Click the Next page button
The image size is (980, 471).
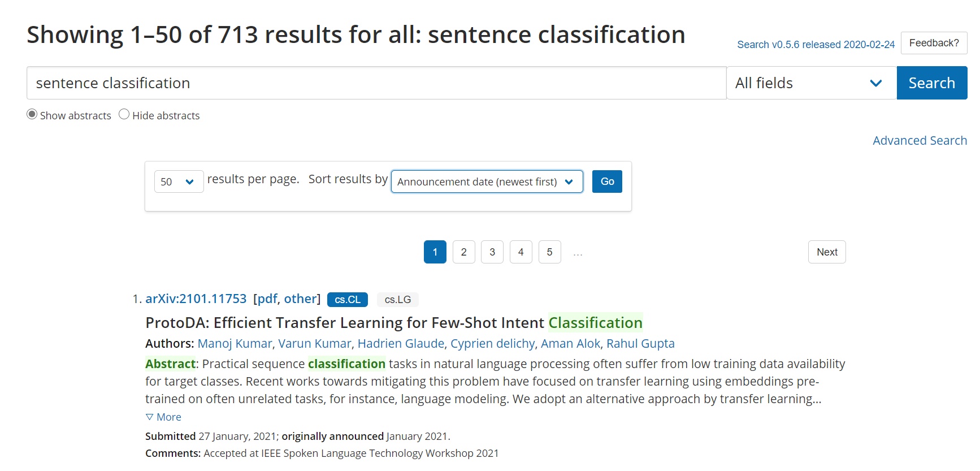(x=827, y=252)
